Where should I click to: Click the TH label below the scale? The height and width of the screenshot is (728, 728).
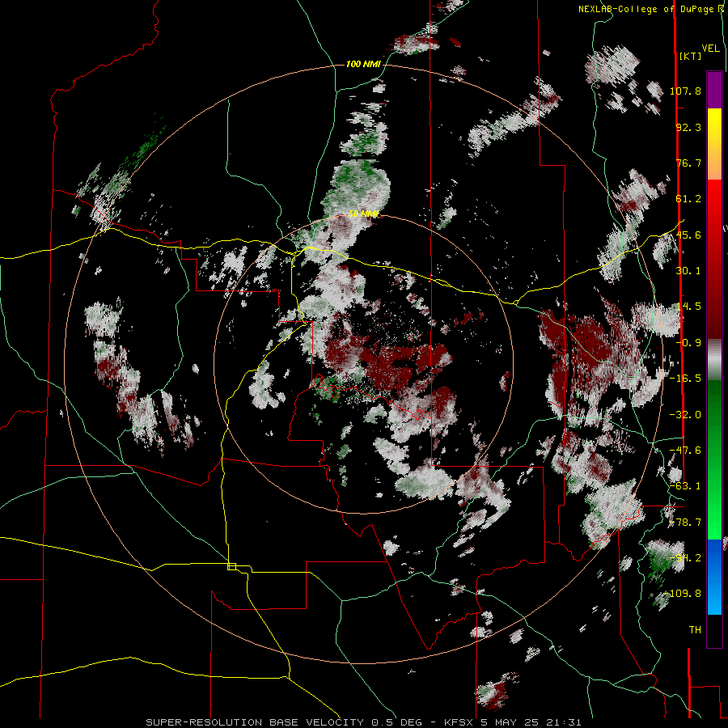[x=695, y=630]
